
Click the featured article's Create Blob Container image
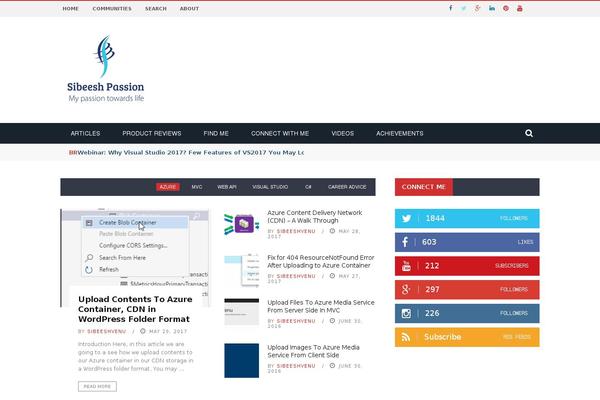pyautogui.click(x=135, y=247)
